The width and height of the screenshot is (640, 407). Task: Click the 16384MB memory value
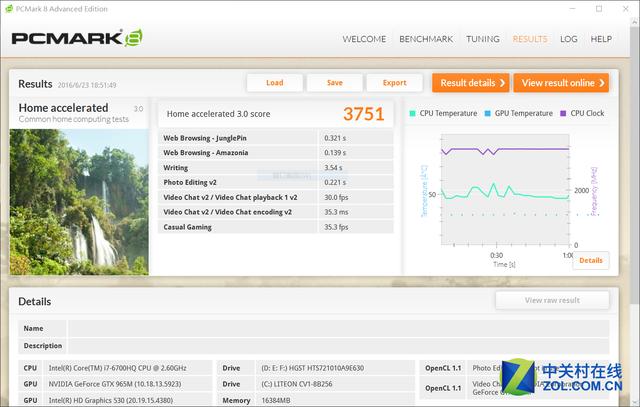pos(276,400)
